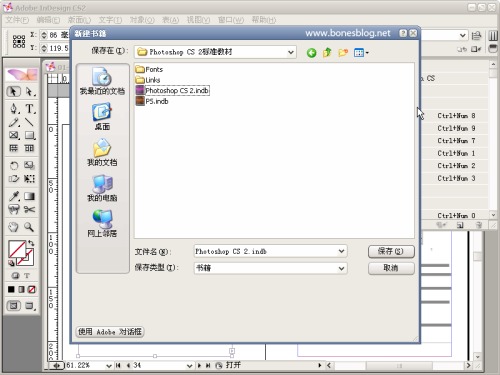Click the fill color box

click(17, 249)
